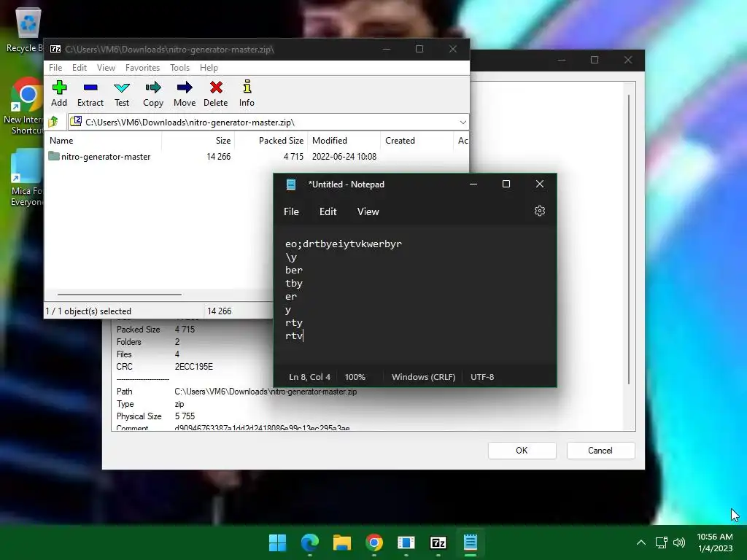Switch to Notepad in the taskbar

[x=471, y=542]
